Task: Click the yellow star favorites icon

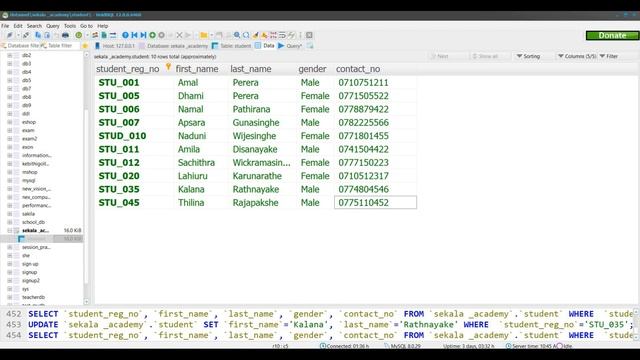Action: pos(85,46)
